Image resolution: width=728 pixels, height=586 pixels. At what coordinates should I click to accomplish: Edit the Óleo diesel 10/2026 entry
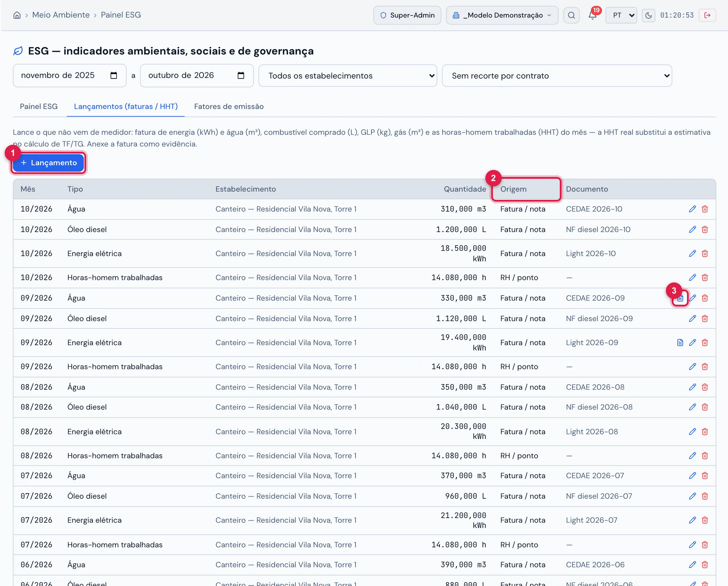pos(692,229)
